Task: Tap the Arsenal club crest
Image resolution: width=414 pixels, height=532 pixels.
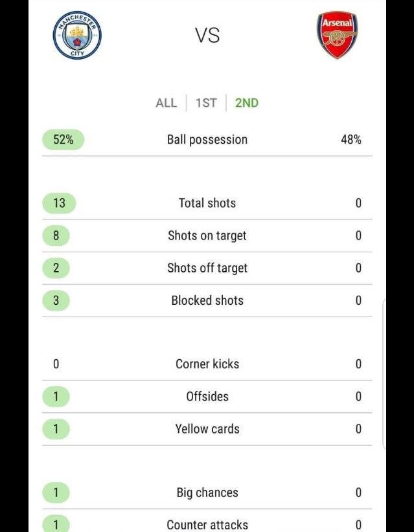Action: (337, 36)
